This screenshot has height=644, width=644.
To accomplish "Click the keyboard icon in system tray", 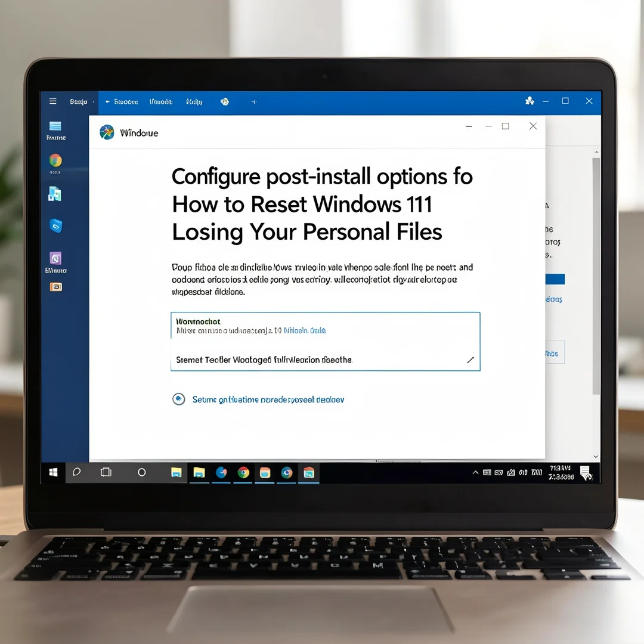I will click(487, 472).
